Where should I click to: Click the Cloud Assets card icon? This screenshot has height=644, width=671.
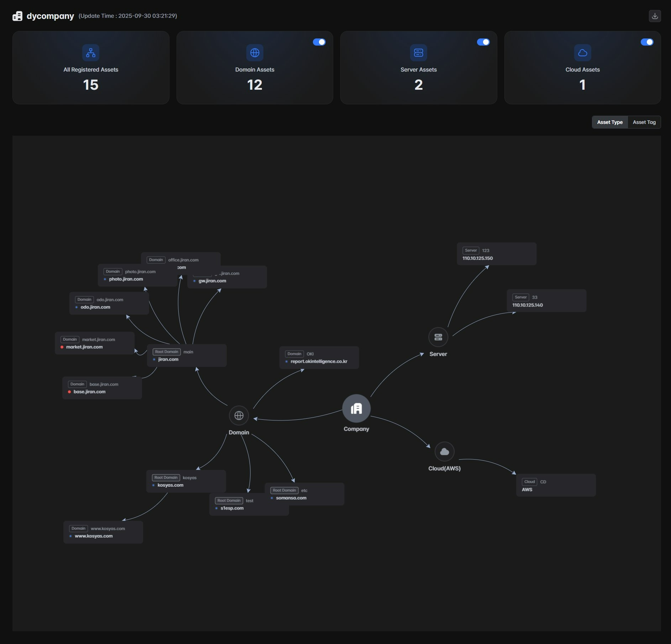tap(582, 53)
